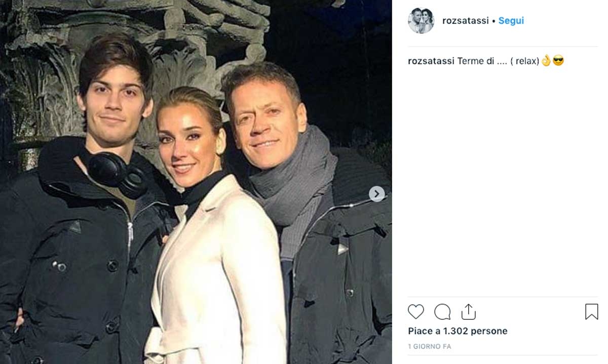Click the OK hand emoji in the caption

pyautogui.click(x=546, y=61)
